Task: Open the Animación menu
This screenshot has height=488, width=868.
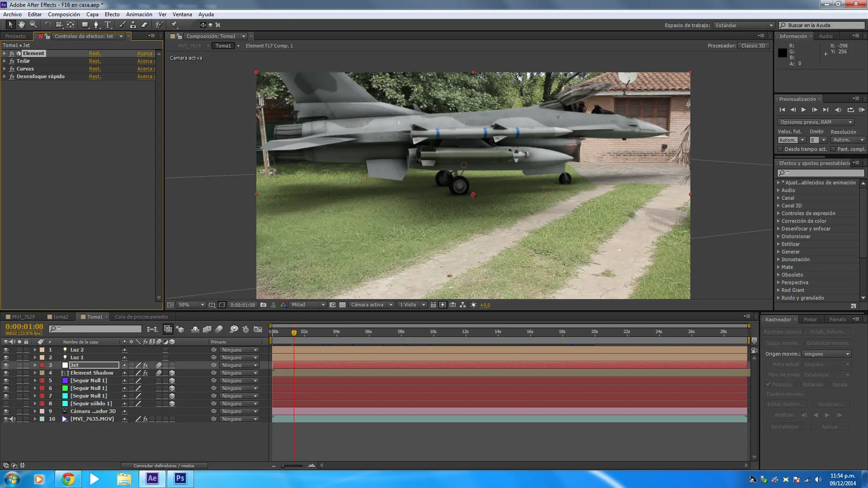Action: tap(139, 14)
